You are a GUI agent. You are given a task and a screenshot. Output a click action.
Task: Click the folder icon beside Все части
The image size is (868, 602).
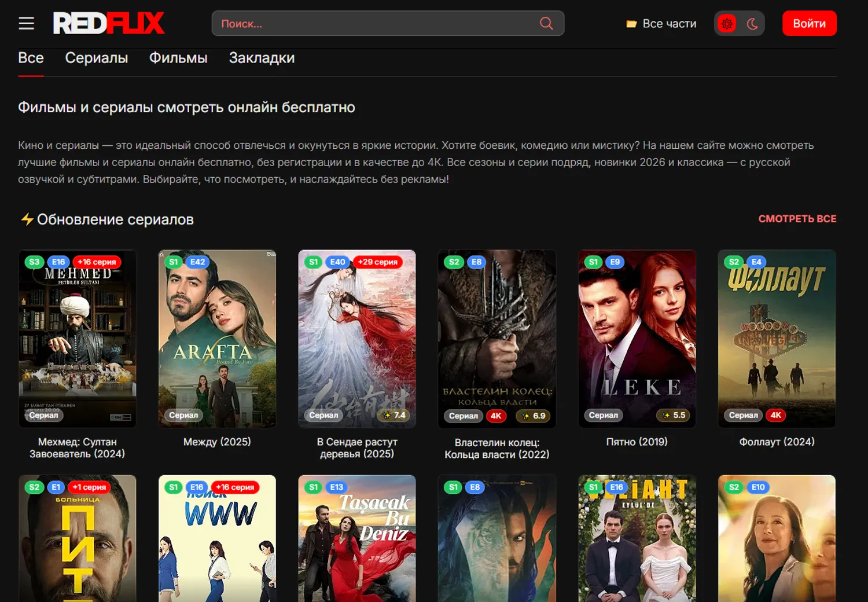click(631, 24)
